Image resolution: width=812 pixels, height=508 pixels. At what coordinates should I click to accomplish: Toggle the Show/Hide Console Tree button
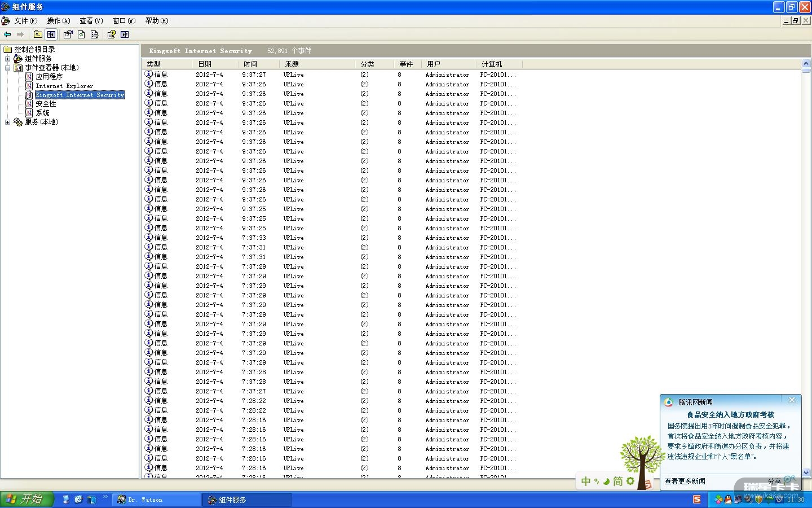51,34
